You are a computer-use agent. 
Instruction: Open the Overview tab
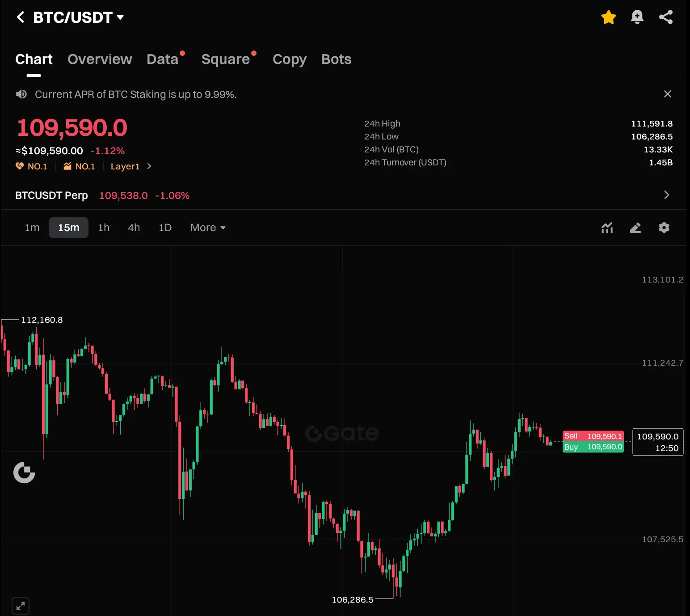tap(100, 59)
